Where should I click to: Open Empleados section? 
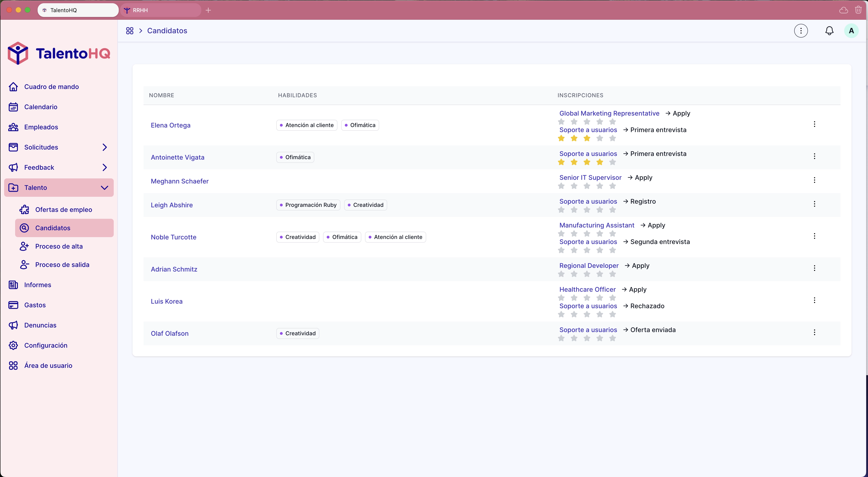[x=41, y=127]
